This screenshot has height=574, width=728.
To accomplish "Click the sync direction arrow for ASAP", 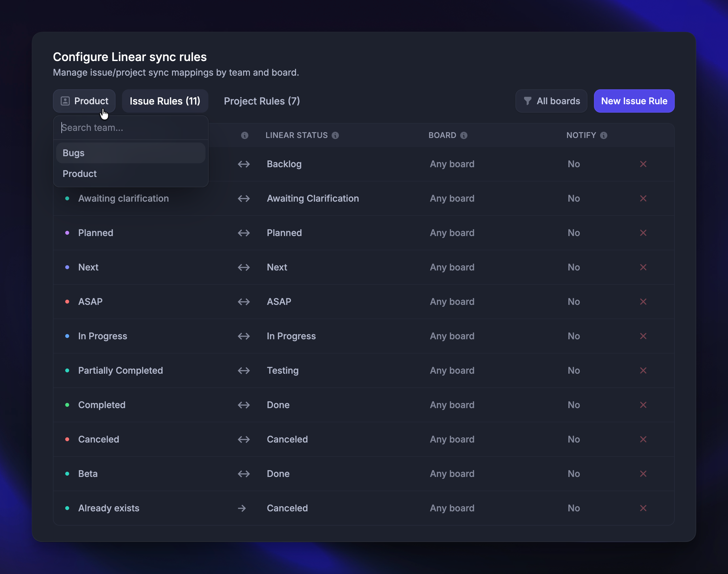I will [243, 302].
